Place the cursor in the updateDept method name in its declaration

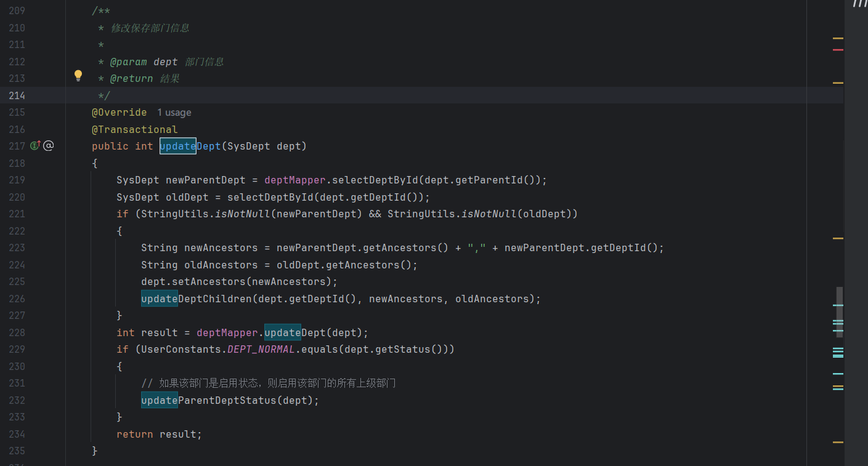(x=190, y=146)
